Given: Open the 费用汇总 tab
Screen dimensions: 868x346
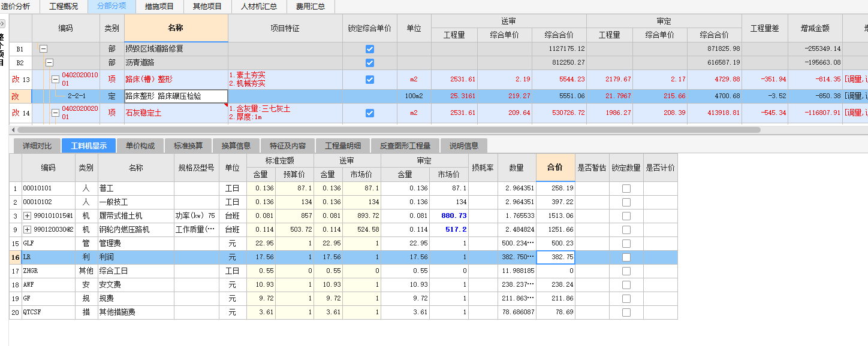Looking at the screenshot, I should (x=311, y=7).
